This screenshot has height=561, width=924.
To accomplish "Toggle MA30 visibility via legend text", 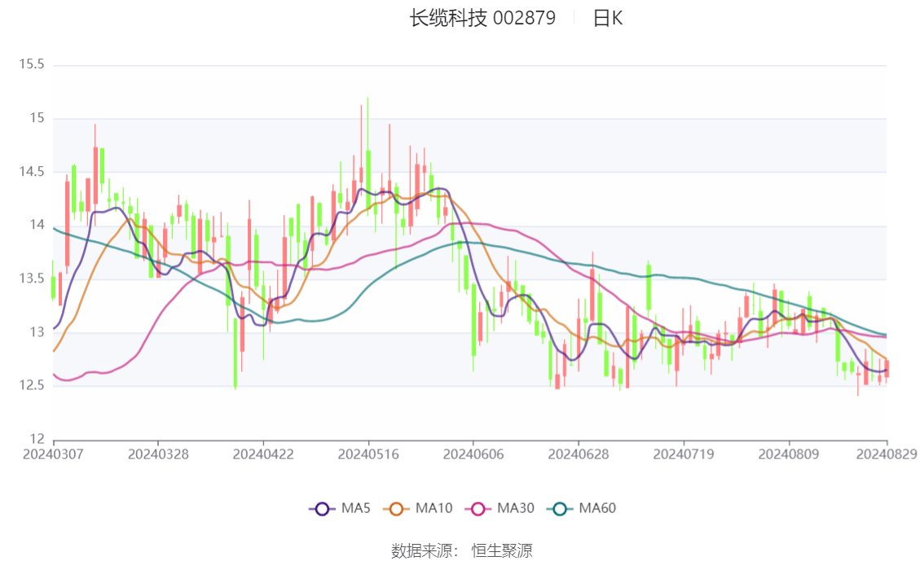I will coord(516,509).
